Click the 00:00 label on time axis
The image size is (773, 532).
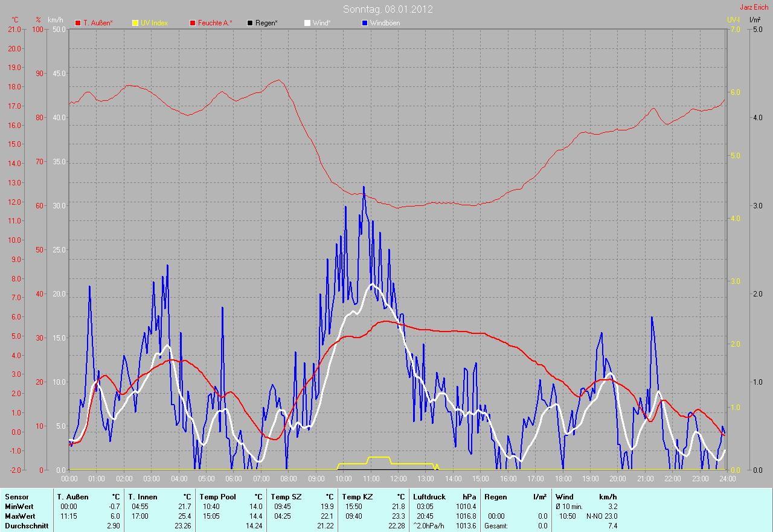pyautogui.click(x=69, y=479)
